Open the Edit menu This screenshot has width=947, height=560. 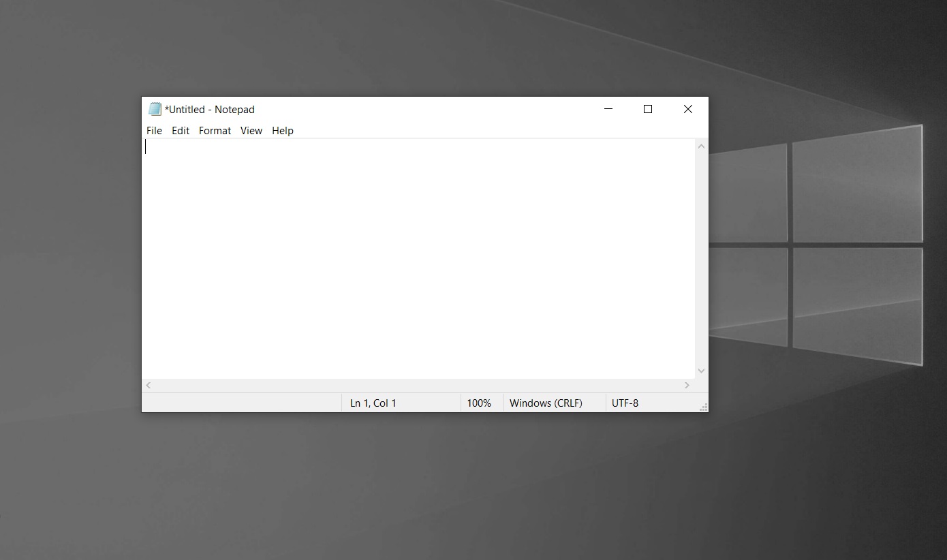181,131
